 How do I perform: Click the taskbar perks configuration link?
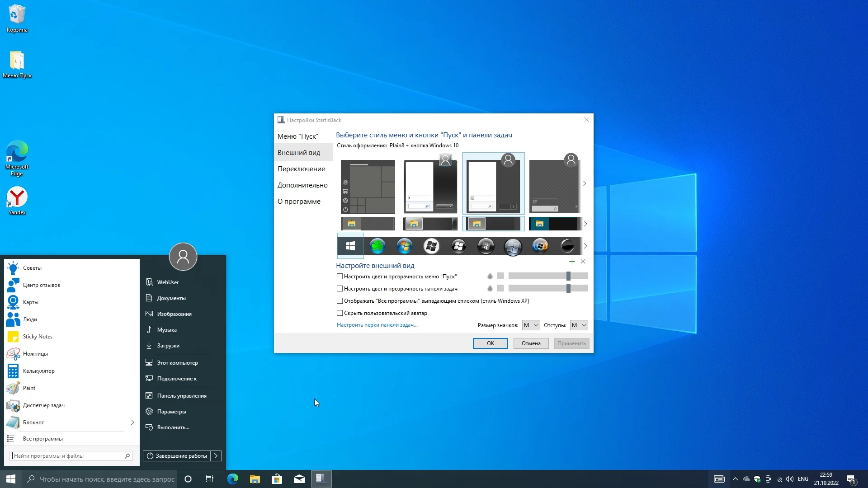(377, 325)
